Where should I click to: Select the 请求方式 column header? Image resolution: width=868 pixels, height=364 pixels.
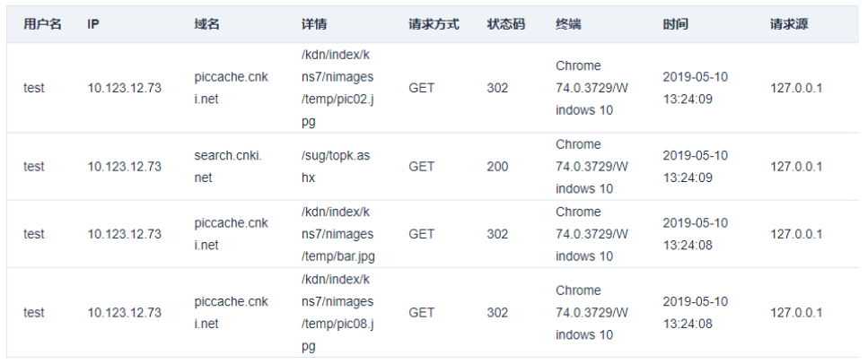(434, 24)
